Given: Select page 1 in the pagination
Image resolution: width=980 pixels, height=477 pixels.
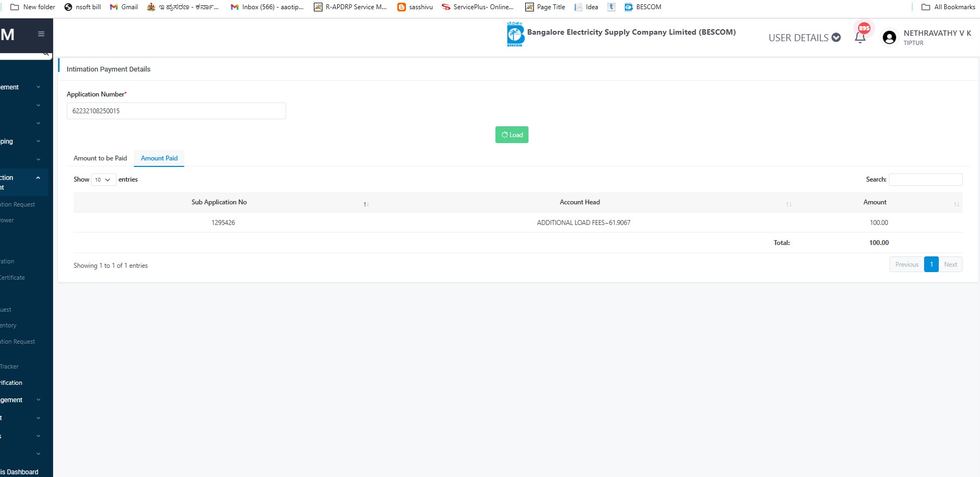Looking at the screenshot, I should pos(931,265).
